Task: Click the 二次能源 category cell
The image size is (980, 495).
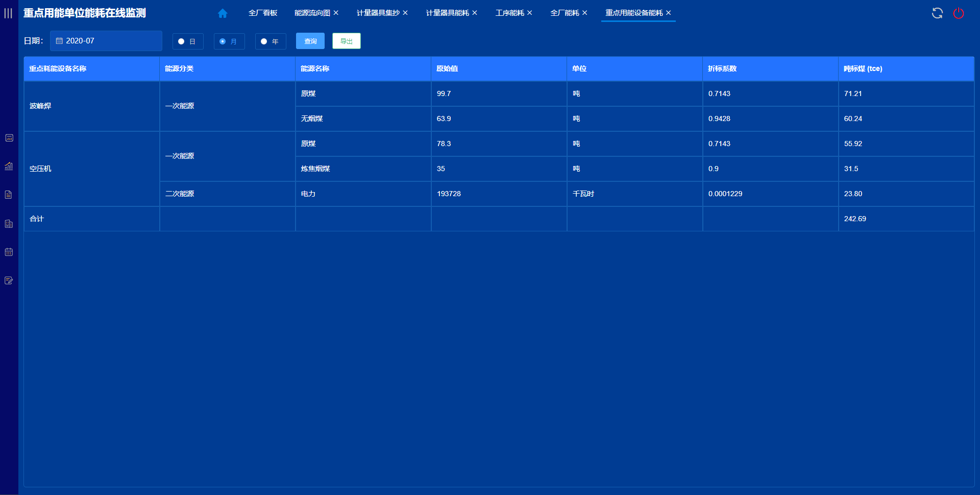Action: click(228, 194)
